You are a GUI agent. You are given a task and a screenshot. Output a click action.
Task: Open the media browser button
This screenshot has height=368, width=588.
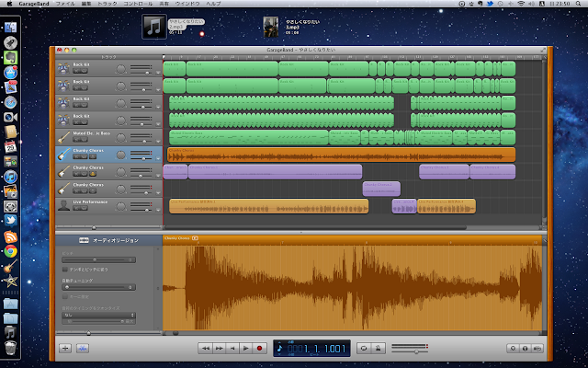point(537,349)
